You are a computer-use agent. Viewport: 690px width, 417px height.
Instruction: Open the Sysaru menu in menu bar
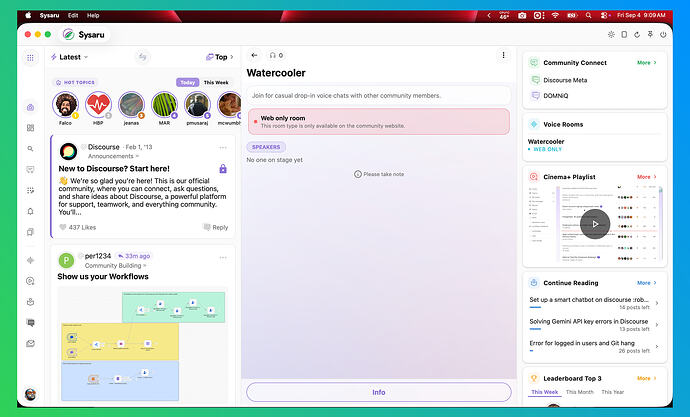49,15
